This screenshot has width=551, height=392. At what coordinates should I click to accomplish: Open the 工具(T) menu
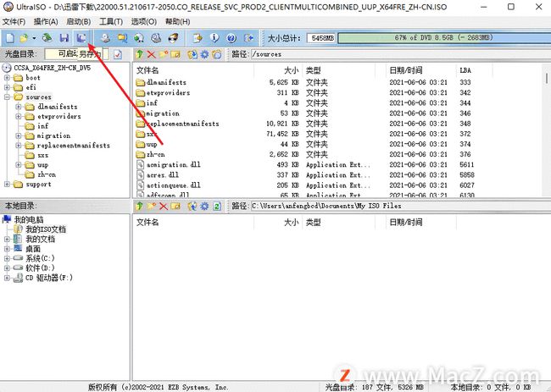111,22
